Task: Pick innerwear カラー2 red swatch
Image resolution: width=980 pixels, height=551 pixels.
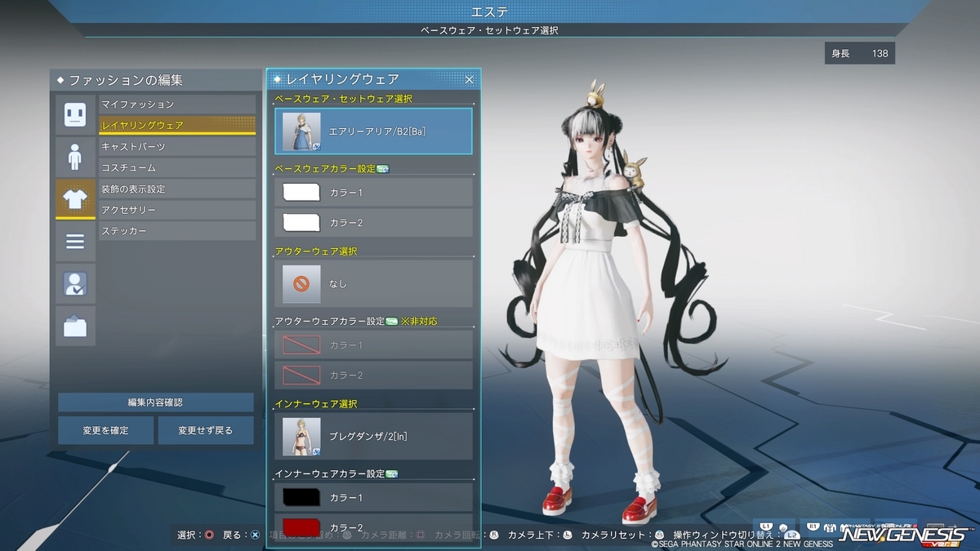Action: [301, 527]
